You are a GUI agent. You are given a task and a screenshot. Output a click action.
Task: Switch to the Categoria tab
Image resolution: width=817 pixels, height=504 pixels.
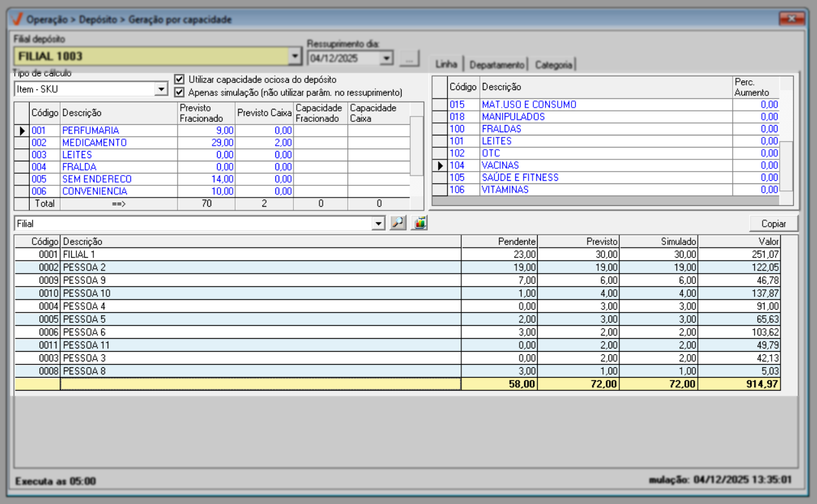coord(553,65)
